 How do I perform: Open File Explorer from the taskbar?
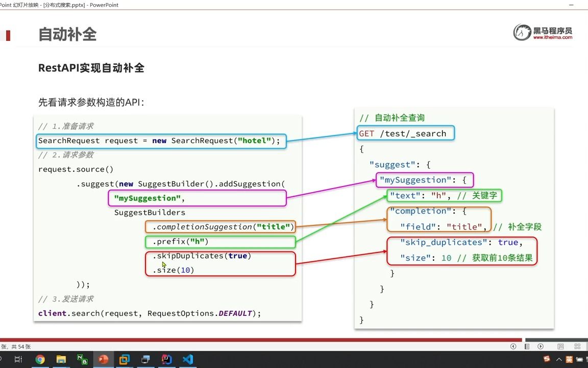61,359
